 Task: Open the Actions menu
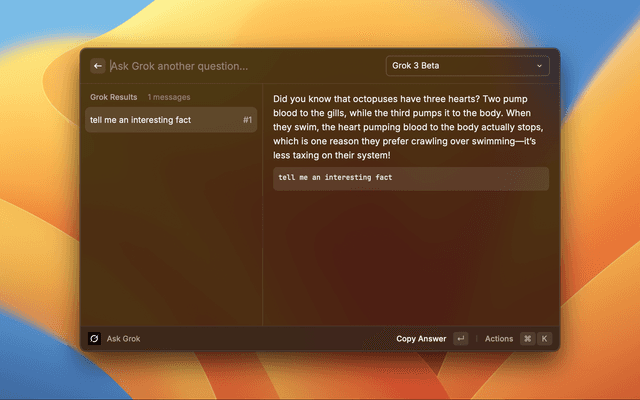[499, 339]
